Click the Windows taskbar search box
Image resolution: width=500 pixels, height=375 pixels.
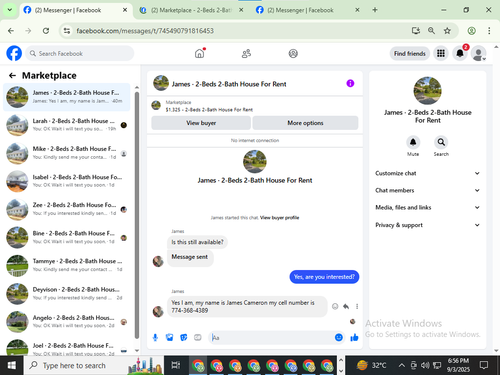(x=94, y=366)
